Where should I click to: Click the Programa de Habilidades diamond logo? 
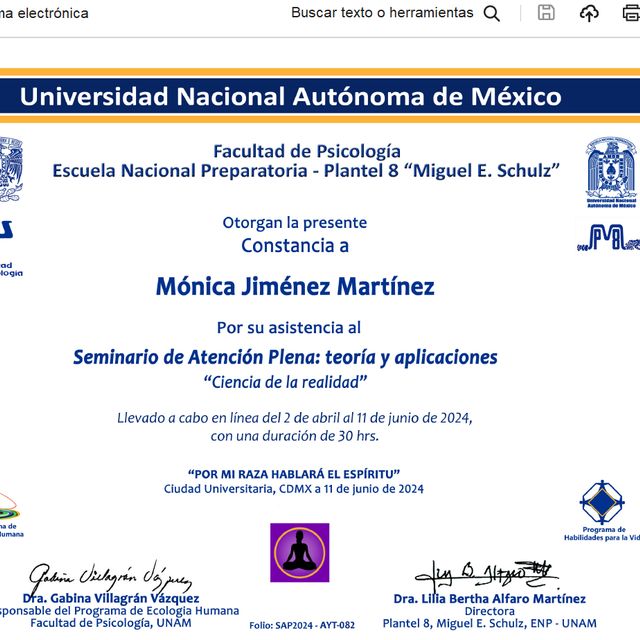point(602,502)
